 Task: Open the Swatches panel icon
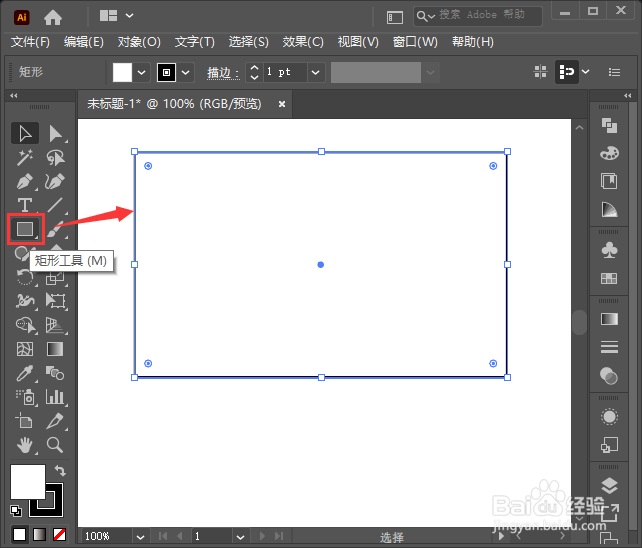point(609,279)
